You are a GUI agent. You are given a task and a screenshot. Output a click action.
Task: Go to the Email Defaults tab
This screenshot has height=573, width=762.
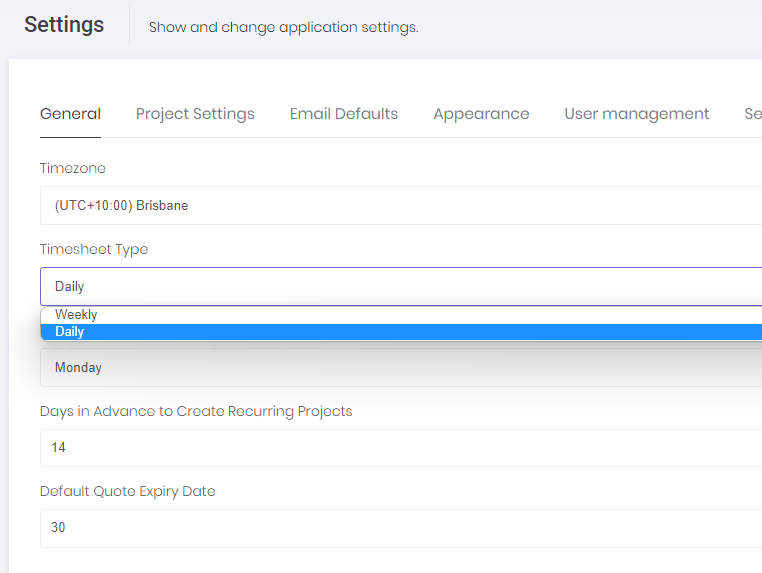point(344,114)
